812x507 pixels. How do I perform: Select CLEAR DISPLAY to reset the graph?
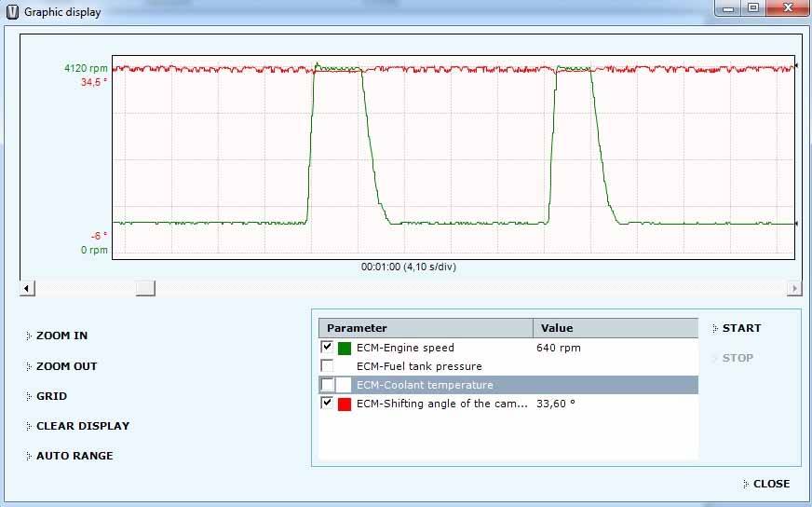pyautogui.click(x=82, y=426)
